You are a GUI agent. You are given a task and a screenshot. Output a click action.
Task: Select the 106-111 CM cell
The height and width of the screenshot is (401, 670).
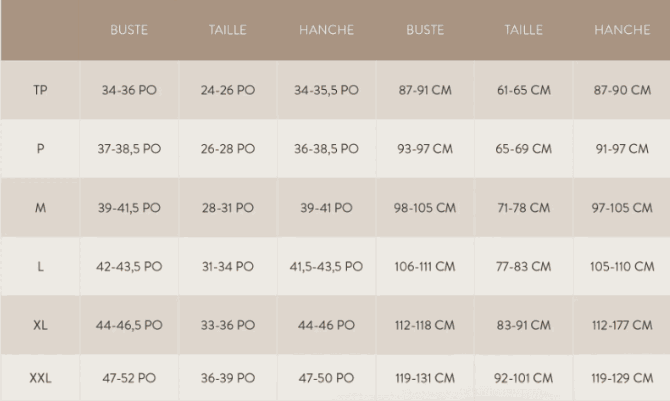tap(425, 267)
